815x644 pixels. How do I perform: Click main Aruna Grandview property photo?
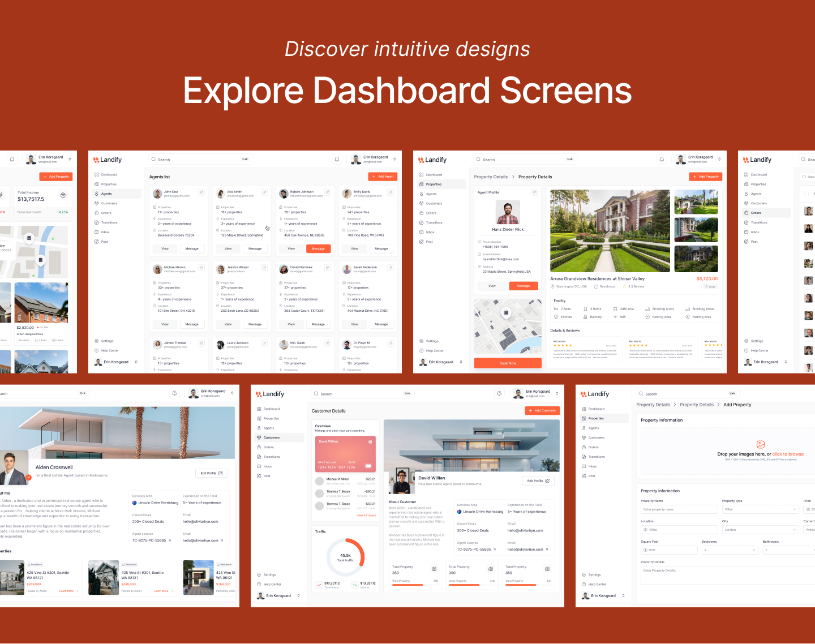610,231
